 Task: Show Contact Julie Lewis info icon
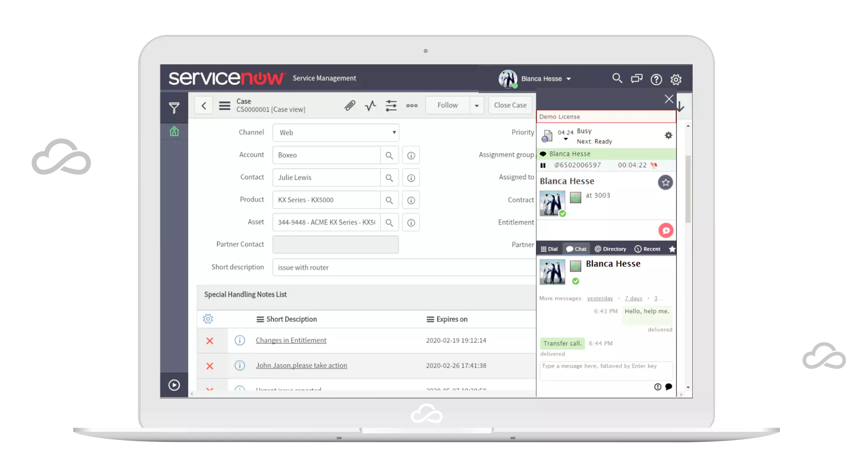pyautogui.click(x=411, y=178)
